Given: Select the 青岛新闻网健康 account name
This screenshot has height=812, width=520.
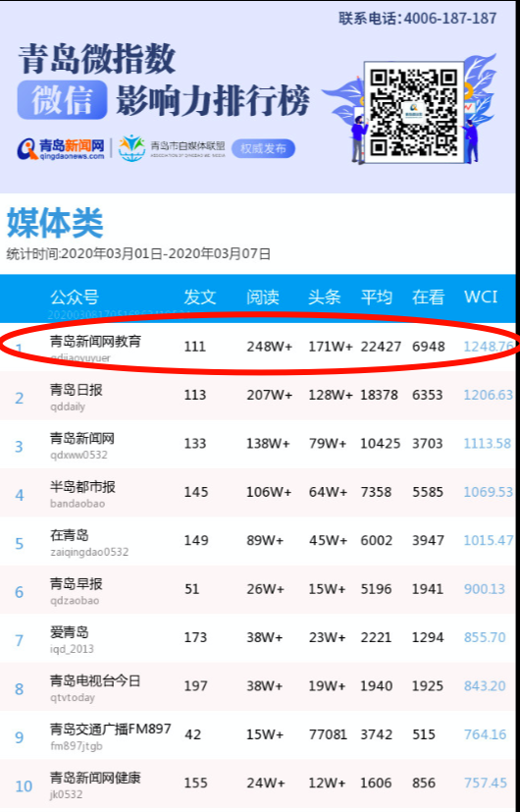Looking at the screenshot, I should [95, 778].
